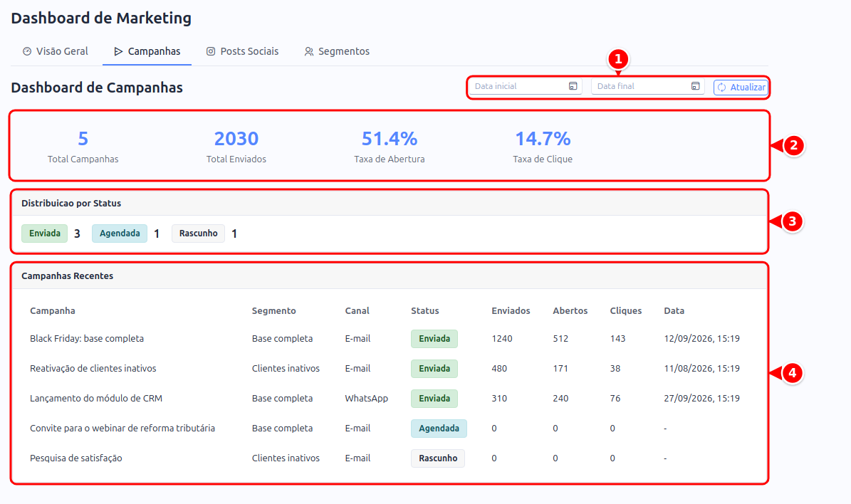Click the Data final date field
Image resolution: width=851 pixels, height=504 pixels.
point(648,86)
